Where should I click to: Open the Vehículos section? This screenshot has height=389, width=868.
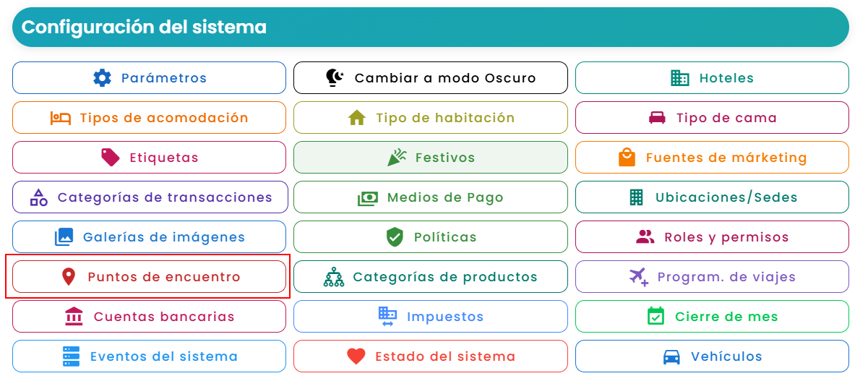[712, 356]
